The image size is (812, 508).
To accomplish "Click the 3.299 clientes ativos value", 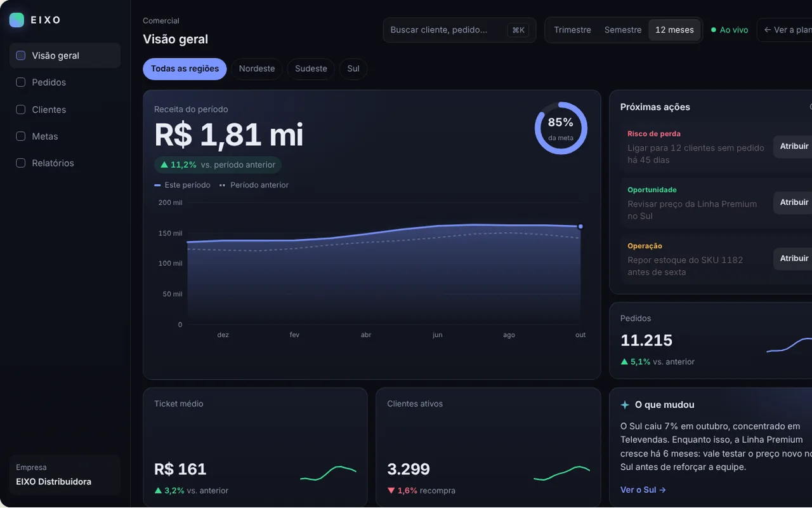I will 409,469.
